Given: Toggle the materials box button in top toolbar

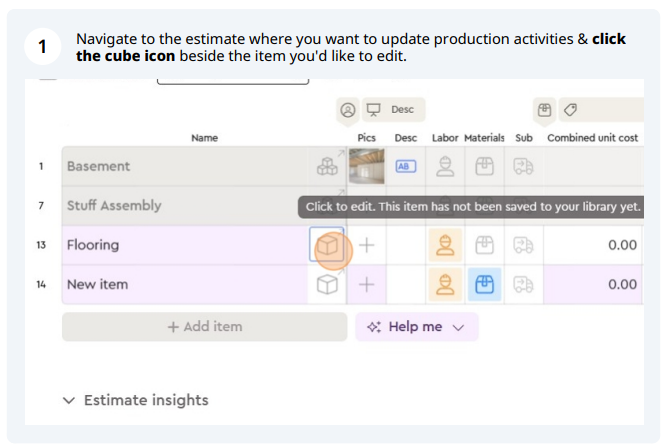Looking at the screenshot, I should point(544,110).
